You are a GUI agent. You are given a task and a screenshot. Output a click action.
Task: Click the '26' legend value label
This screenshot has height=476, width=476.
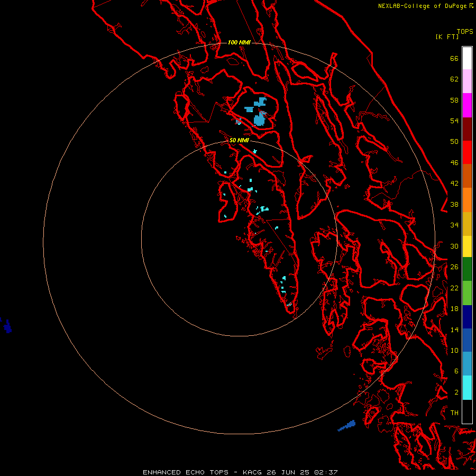pyautogui.click(x=454, y=267)
